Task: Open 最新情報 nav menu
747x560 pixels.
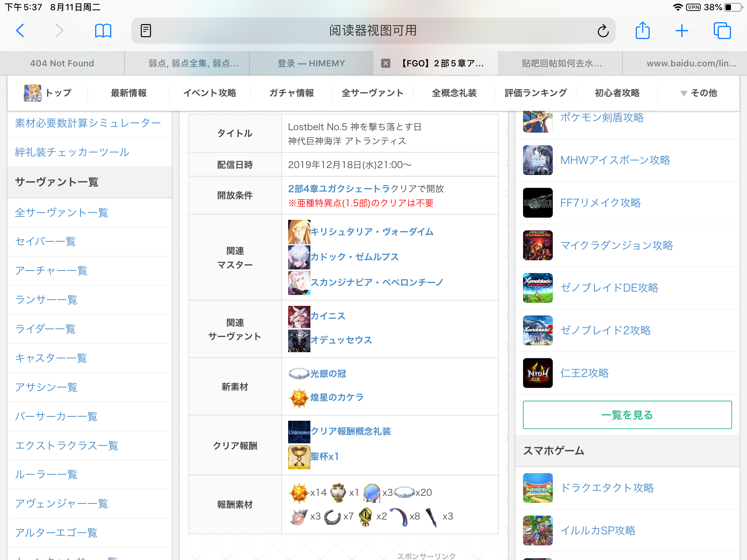Action: tap(128, 93)
